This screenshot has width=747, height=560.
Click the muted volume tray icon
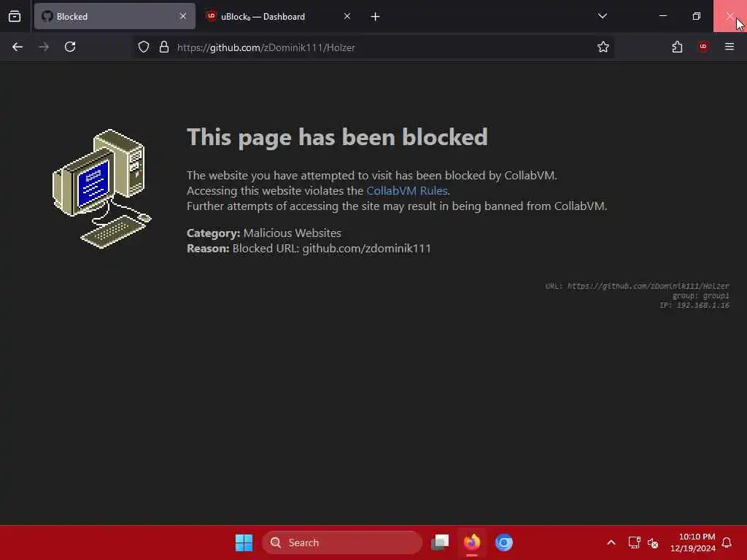pos(653,542)
